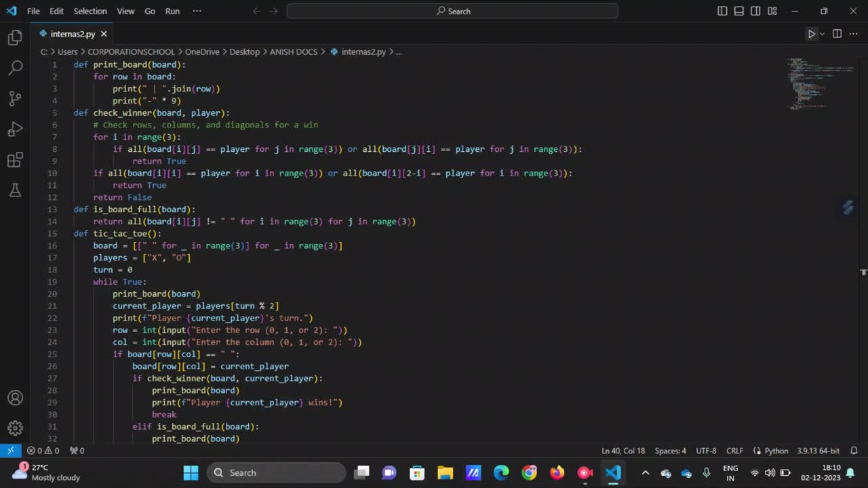
Task: Open the Edit menu
Action: tap(56, 11)
